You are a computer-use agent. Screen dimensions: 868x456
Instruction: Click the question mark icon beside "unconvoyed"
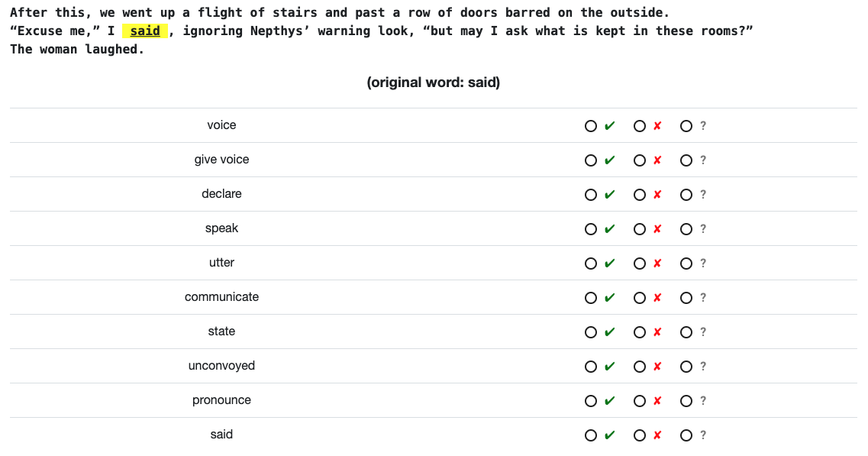pyautogui.click(x=703, y=366)
